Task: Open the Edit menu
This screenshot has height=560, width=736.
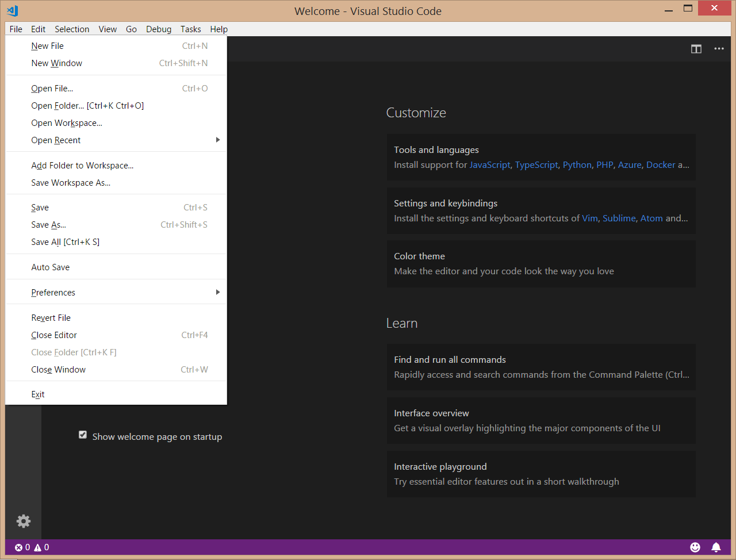Action: click(39, 29)
